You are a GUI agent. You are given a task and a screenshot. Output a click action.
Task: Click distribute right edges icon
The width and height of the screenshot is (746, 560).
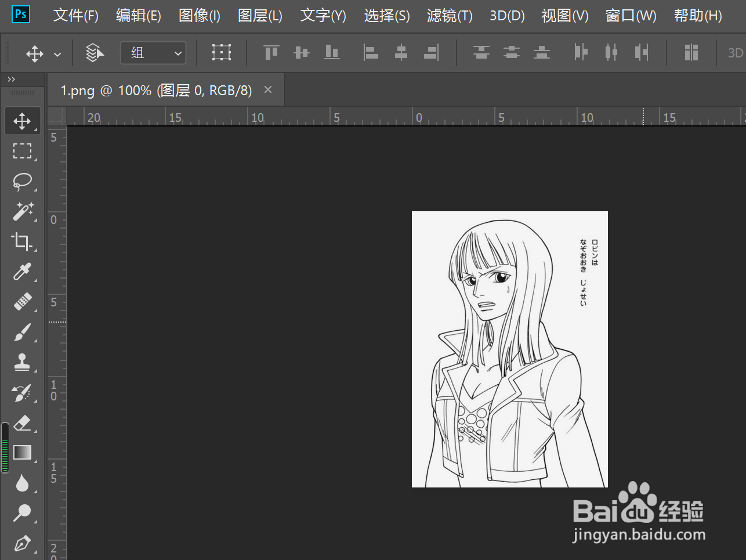click(642, 53)
